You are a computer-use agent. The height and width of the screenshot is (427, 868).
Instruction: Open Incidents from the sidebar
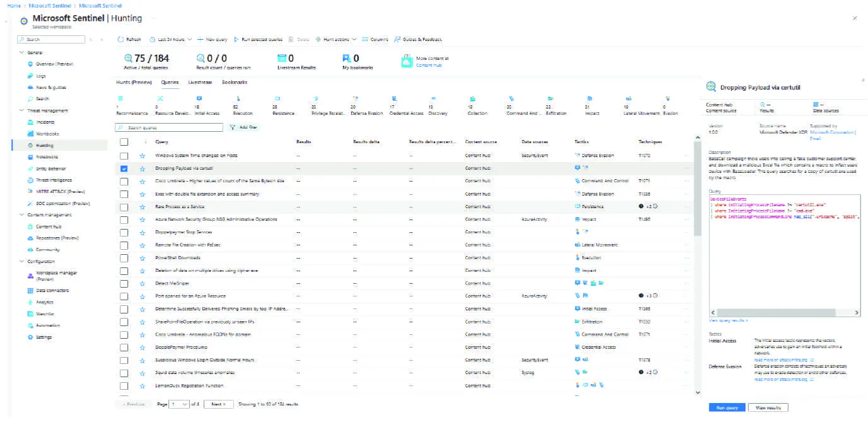click(x=45, y=122)
